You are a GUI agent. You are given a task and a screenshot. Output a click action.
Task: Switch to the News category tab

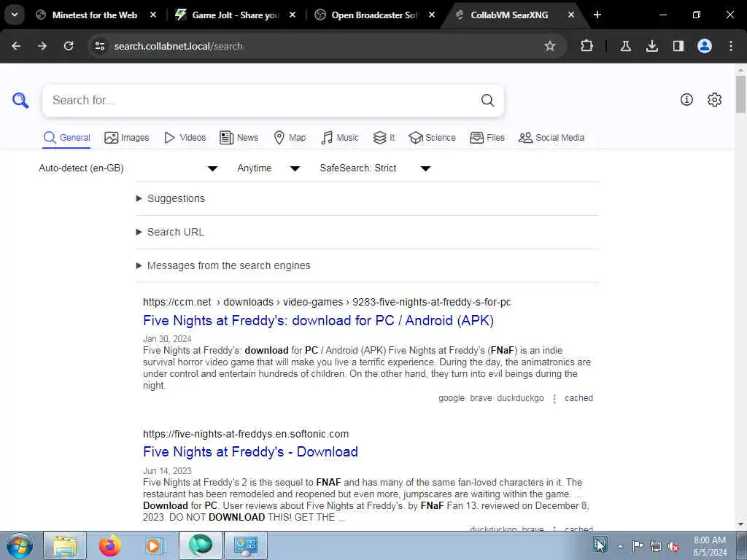coord(239,138)
